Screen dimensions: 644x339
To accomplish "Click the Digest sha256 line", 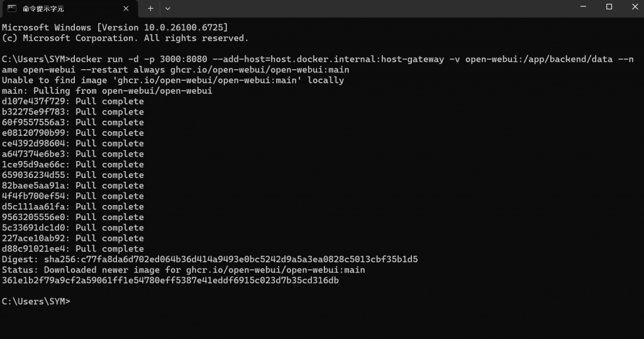I will coord(210,259).
